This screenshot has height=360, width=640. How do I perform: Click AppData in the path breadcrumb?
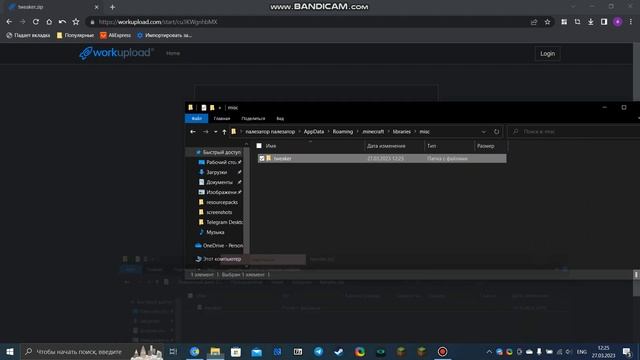coord(314,132)
